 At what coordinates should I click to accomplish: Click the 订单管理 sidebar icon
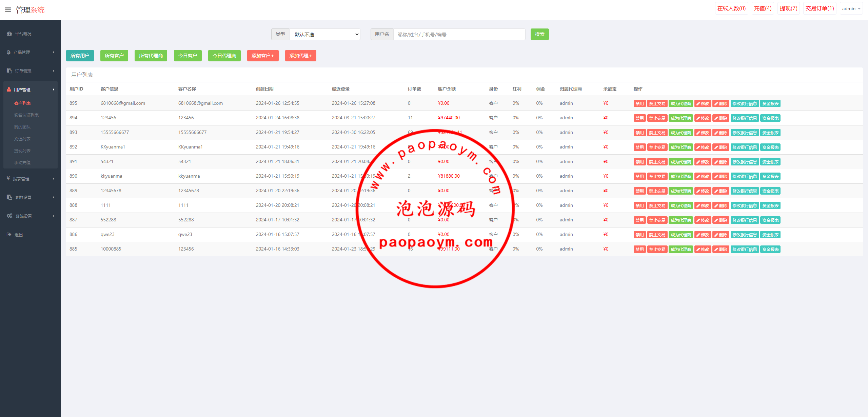click(x=9, y=71)
